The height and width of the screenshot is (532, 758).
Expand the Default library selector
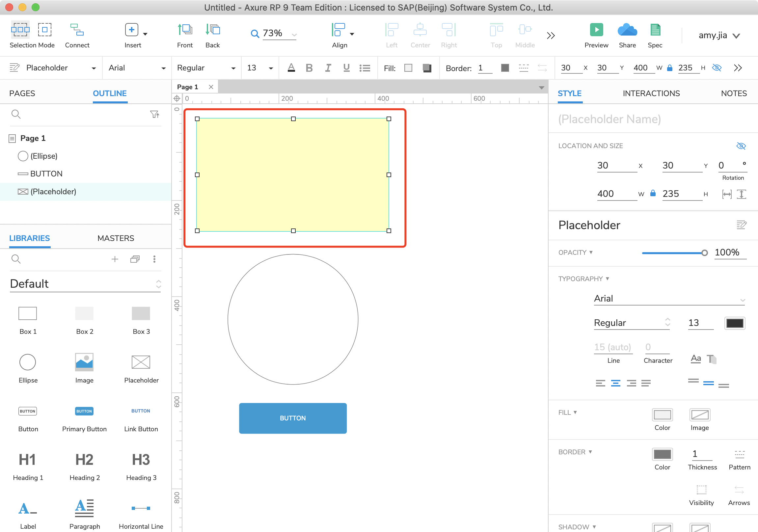[158, 284]
